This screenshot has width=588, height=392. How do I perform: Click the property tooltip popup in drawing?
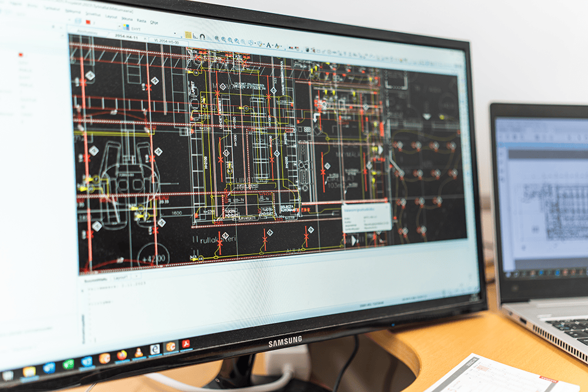click(367, 217)
